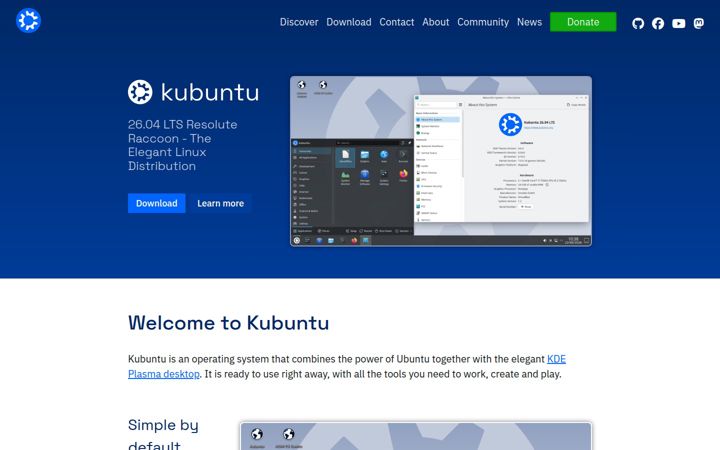The image size is (720, 450).
Task: Open the Mastodon icon link
Action: pos(698,23)
